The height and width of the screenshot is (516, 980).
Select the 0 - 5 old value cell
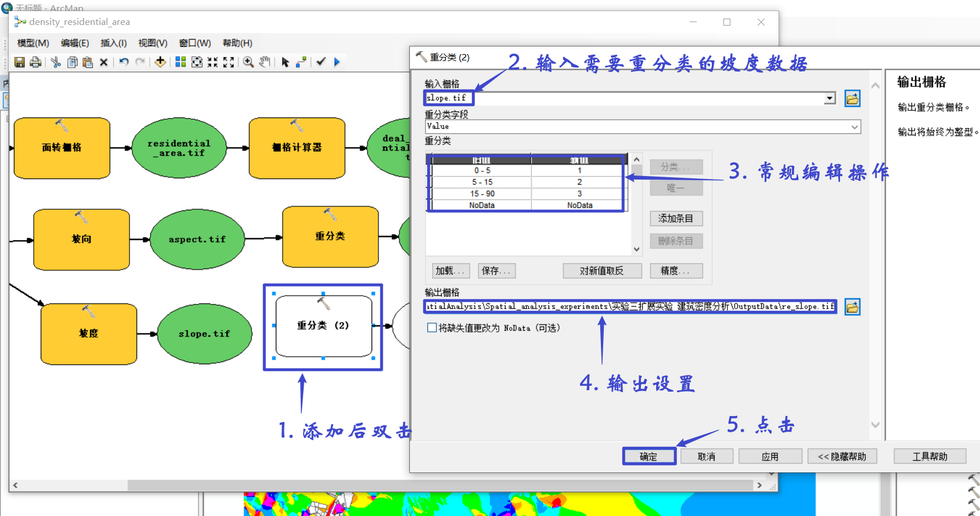click(x=482, y=170)
